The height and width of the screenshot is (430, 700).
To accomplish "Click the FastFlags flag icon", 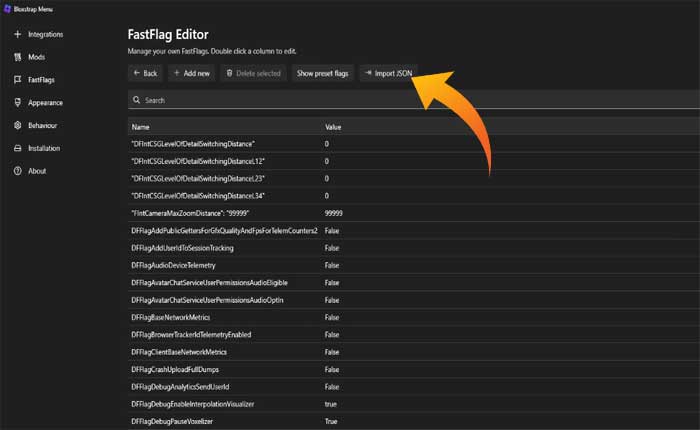I will (17, 79).
